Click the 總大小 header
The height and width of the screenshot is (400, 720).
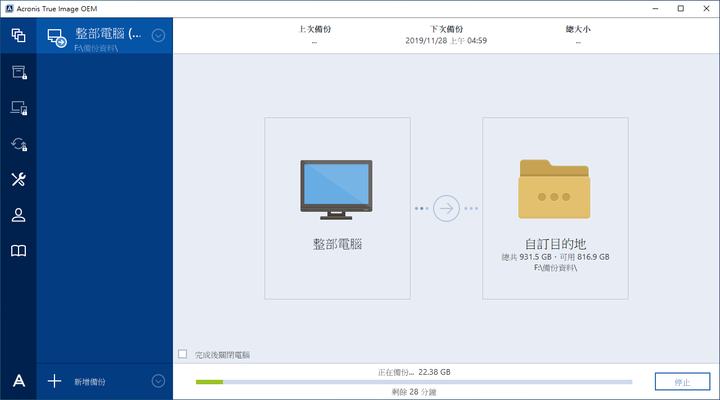pos(578,29)
